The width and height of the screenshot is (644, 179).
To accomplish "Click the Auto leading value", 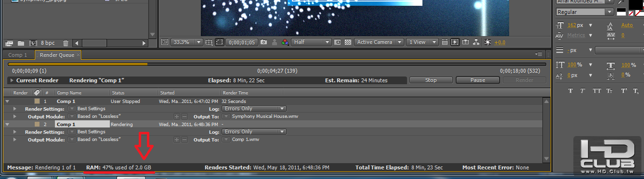I will point(627,25).
